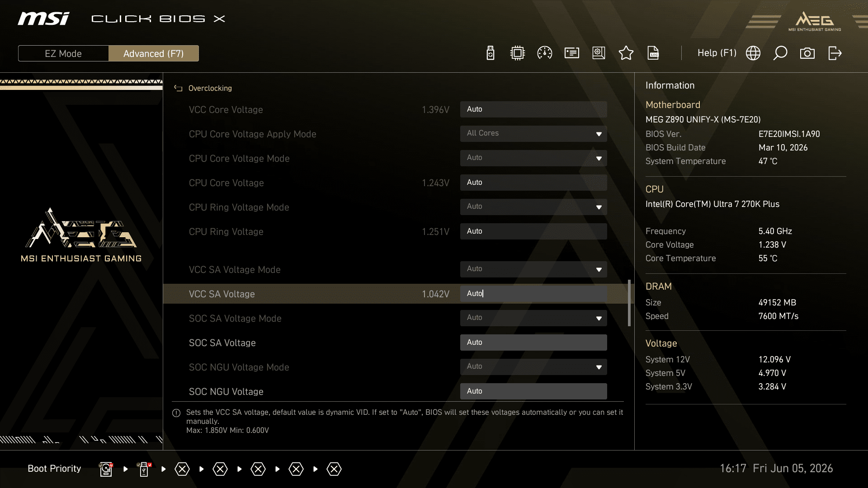The width and height of the screenshot is (868, 488).
Task: Click the CPU Core Voltage input field
Action: pyautogui.click(x=533, y=183)
